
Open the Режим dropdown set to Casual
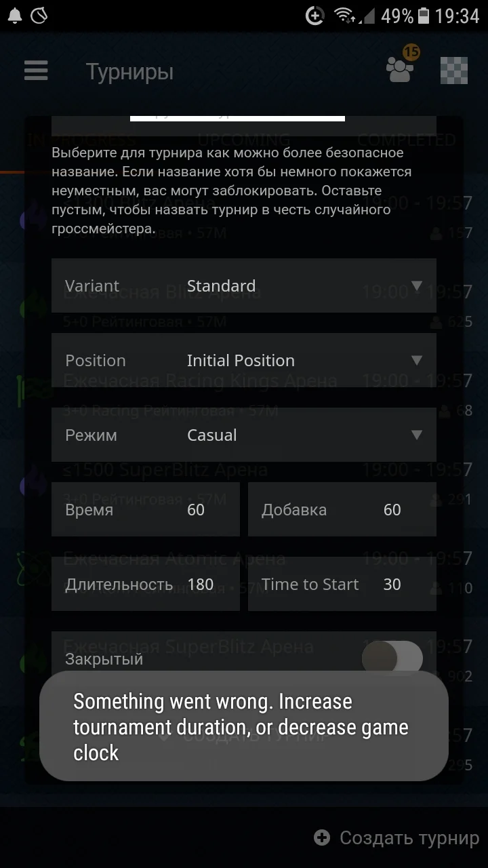pos(244,435)
